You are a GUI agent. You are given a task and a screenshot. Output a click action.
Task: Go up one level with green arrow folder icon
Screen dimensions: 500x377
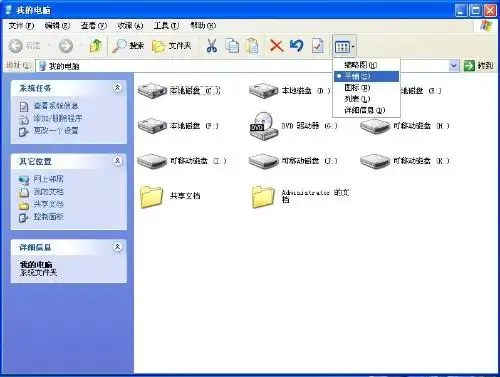pyautogui.click(x=96, y=46)
